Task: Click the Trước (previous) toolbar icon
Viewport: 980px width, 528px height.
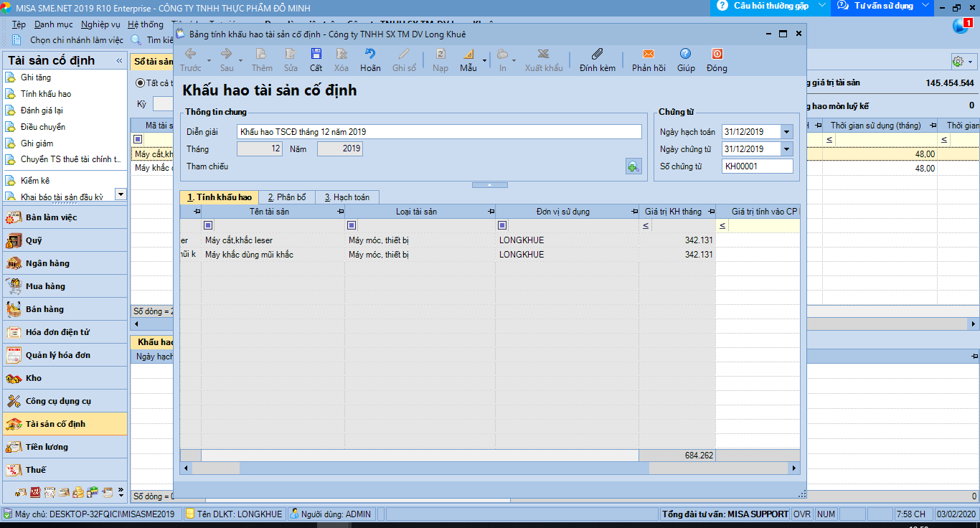Action: coord(190,54)
